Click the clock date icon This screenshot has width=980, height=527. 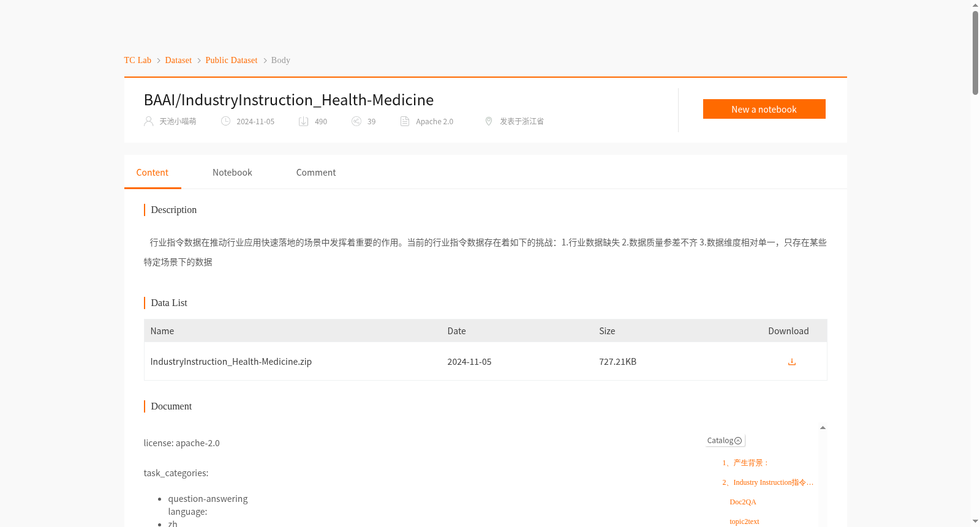coord(226,121)
